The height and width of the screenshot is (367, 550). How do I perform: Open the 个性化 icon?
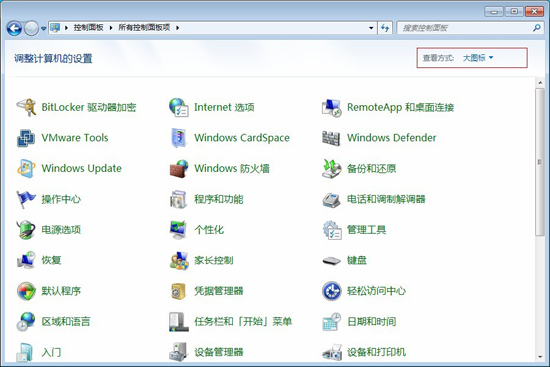pyautogui.click(x=179, y=230)
